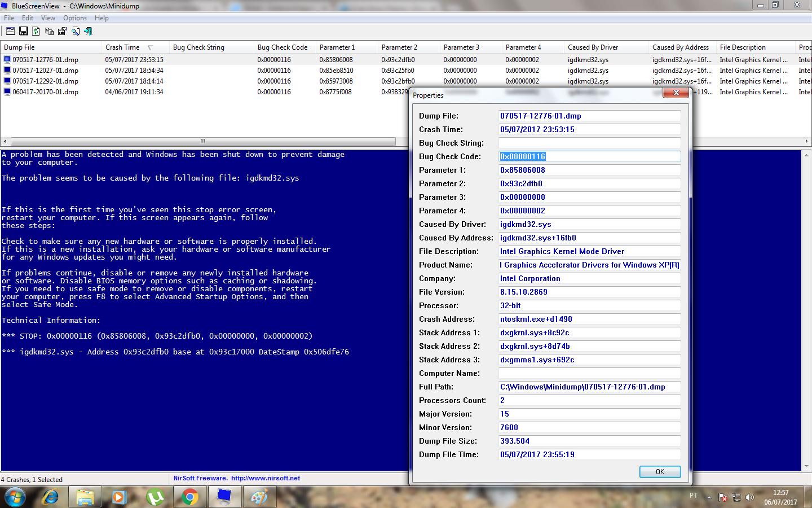Click Parameter 1 value 0x85eb8510
This screenshot has height=508, width=812.
[x=336, y=70]
